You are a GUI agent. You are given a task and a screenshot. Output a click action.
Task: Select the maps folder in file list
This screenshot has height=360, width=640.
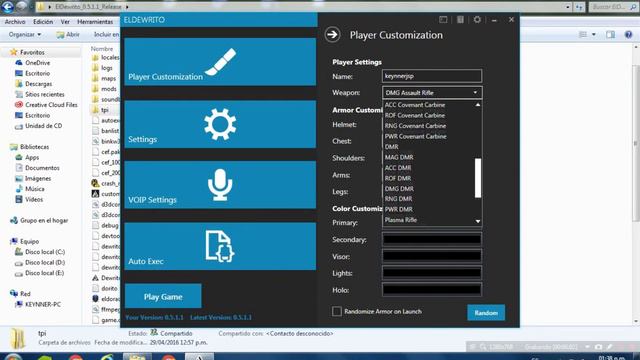point(104,78)
